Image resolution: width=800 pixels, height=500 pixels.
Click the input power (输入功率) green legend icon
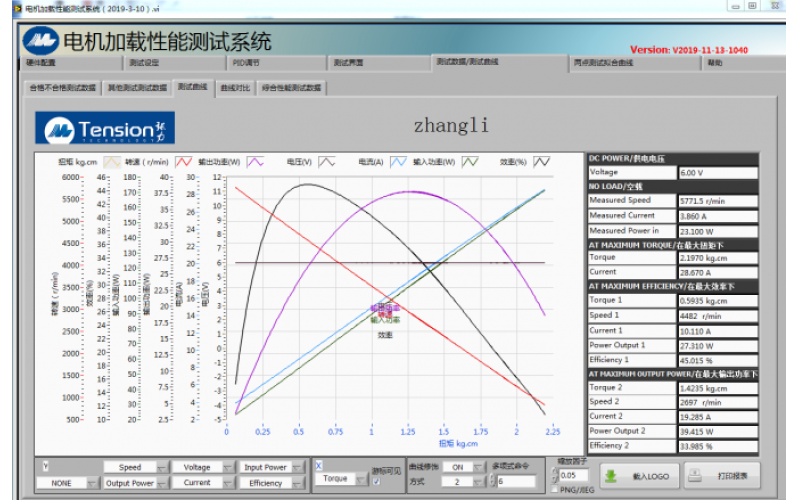[x=471, y=161]
